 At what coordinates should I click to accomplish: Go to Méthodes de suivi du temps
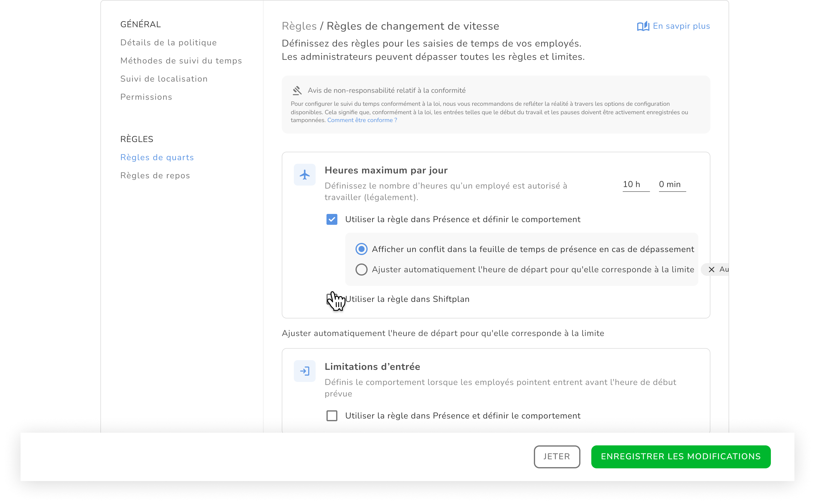coord(181,61)
